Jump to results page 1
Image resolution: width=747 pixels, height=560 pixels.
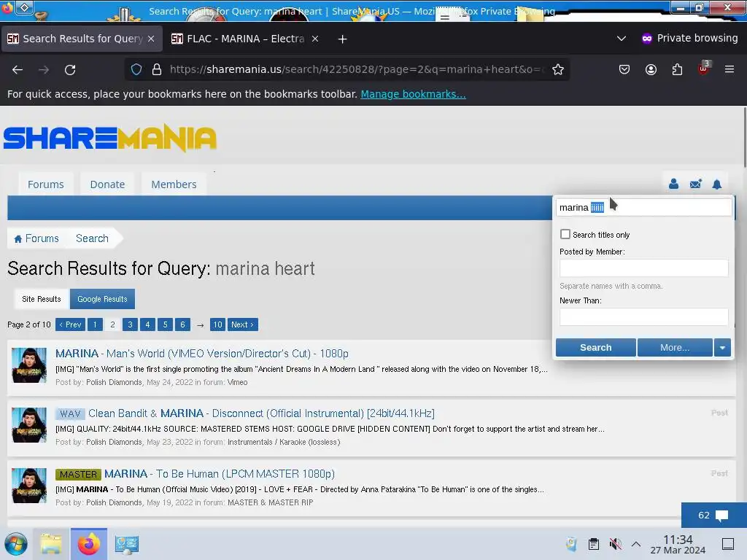point(95,324)
